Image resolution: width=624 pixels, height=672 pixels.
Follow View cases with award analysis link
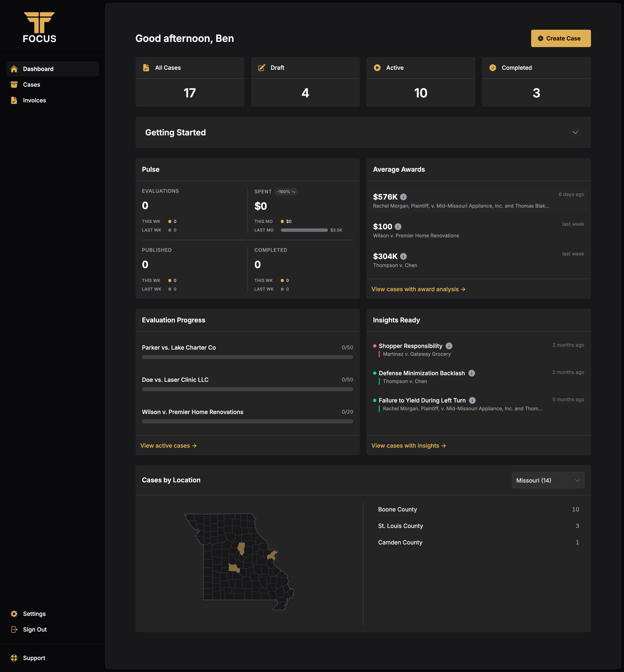pos(418,289)
